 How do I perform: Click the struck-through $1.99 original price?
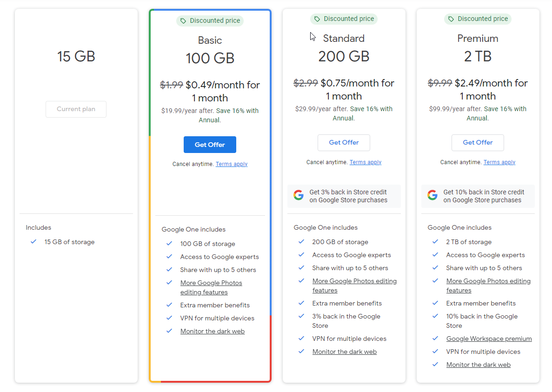172,85
